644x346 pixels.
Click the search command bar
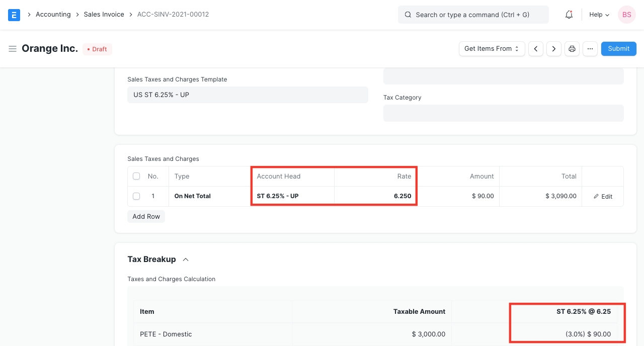click(473, 15)
